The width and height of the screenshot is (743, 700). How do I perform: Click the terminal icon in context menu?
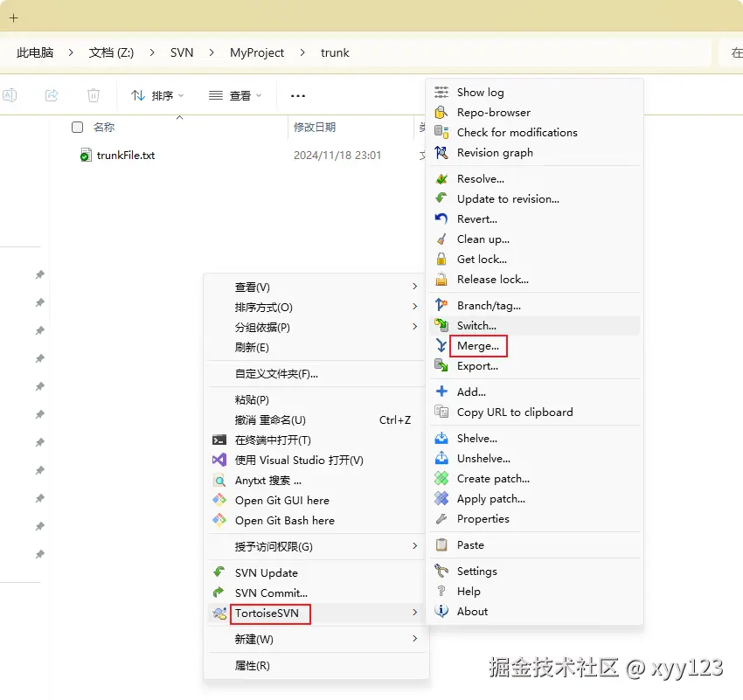point(219,440)
